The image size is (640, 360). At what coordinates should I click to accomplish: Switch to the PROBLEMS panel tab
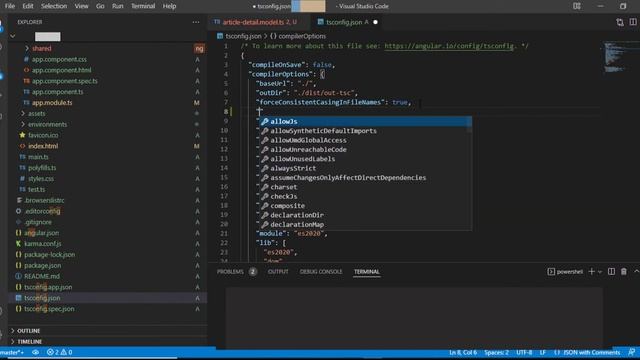pos(230,271)
